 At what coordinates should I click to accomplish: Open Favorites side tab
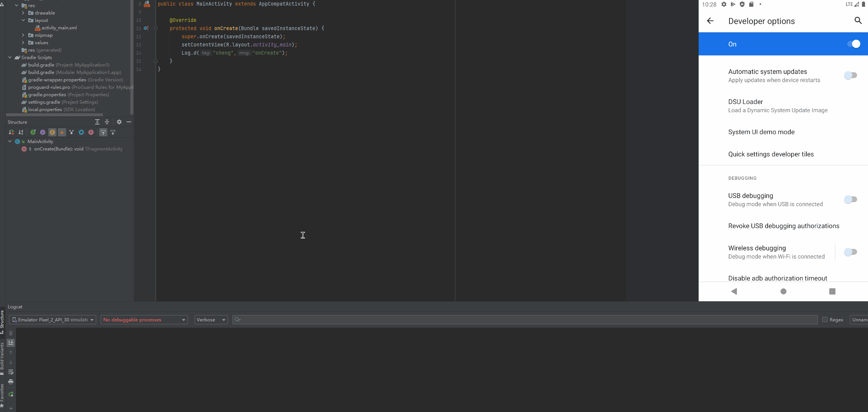[2, 395]
